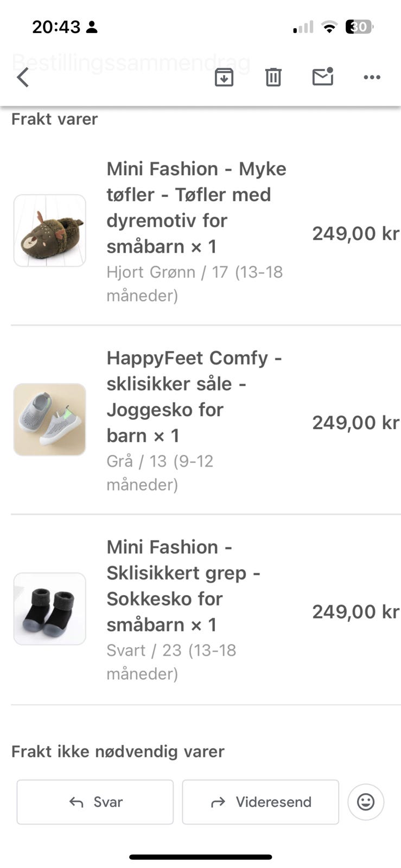Archive this email

pyautogui.click(x=224, y=77)
